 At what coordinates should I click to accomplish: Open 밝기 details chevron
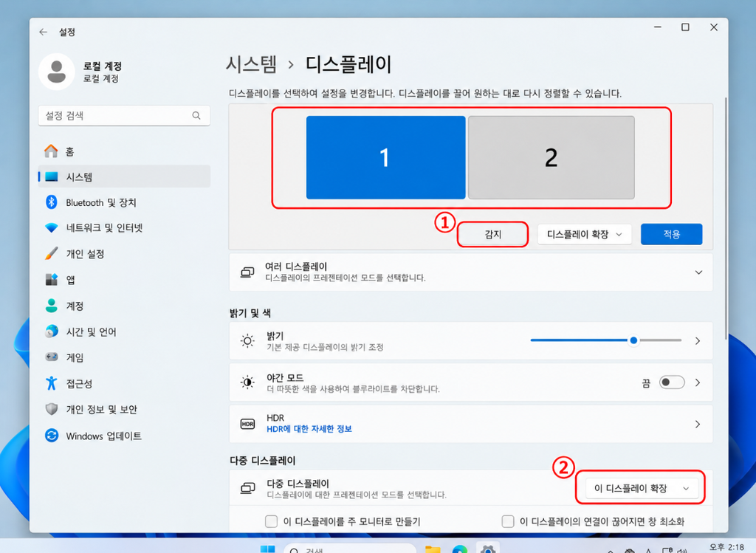[698, 341]
